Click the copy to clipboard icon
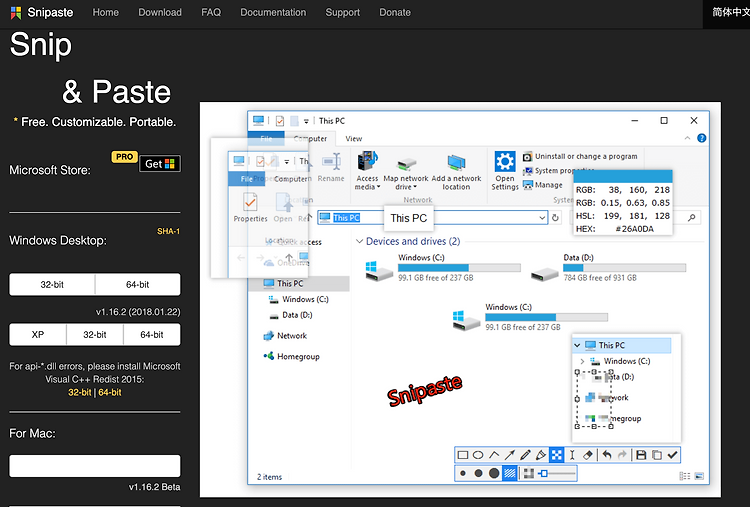The height and width of the screenshot is (507, 750). pyautogui.click(x=657, y=455)
